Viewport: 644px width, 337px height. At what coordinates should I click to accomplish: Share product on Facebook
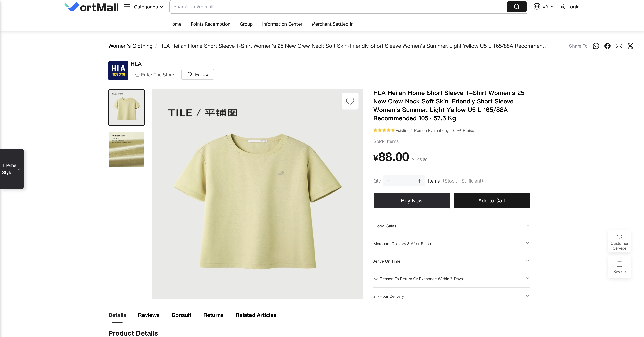point(607,46)
